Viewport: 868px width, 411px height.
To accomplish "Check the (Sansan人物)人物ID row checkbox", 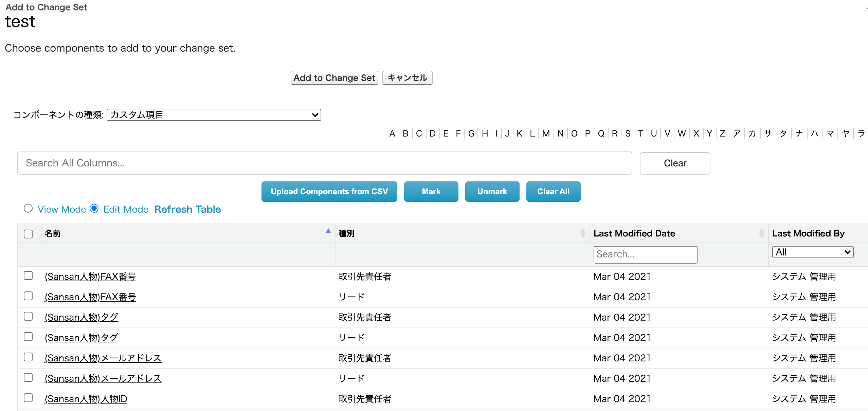I will 28,398.
